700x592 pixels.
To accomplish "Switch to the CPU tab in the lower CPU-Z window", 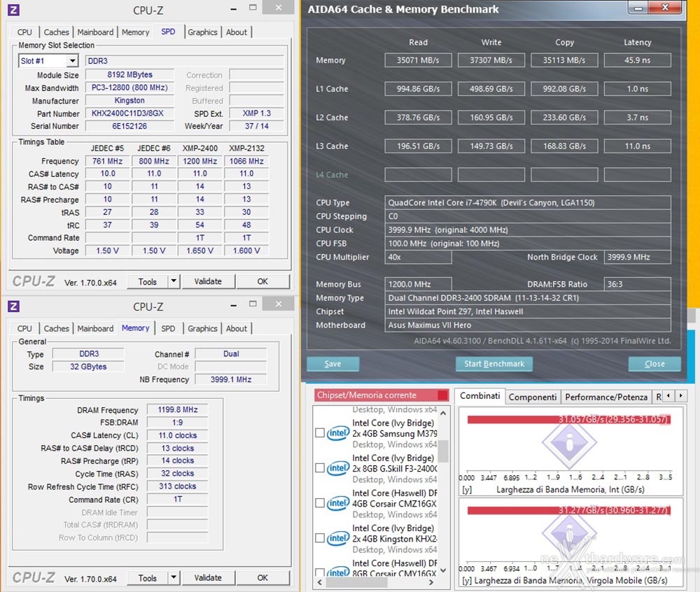I will [24, 328].
